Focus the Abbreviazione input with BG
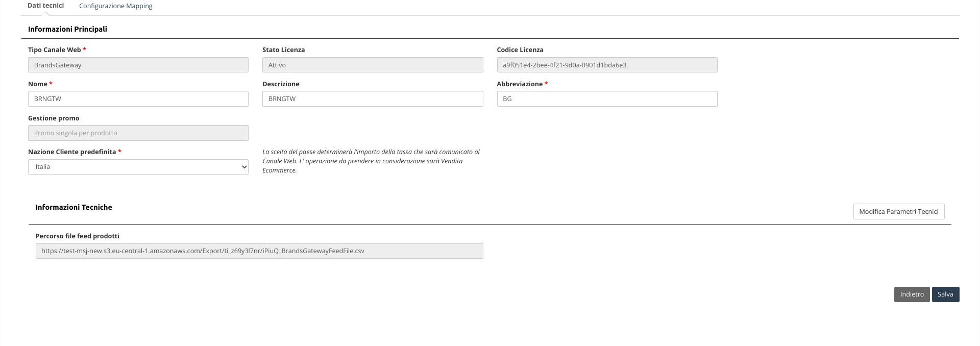980x346 pixels. (607, 99)
